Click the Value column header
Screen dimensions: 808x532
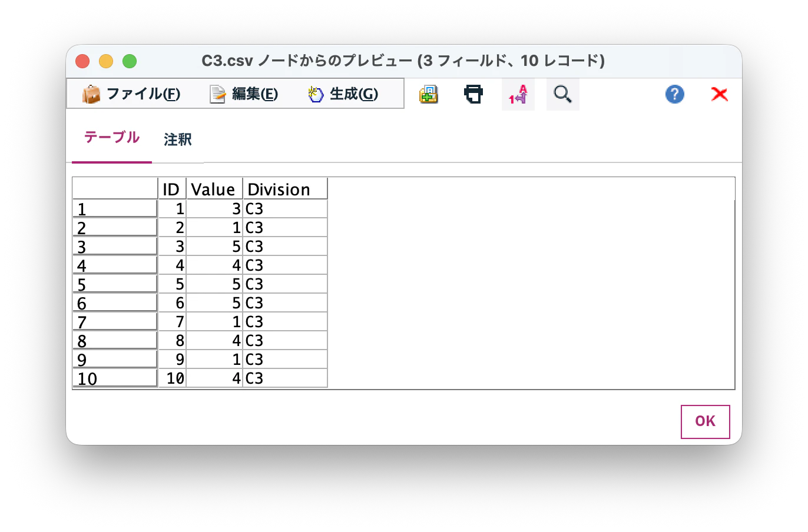214,189
